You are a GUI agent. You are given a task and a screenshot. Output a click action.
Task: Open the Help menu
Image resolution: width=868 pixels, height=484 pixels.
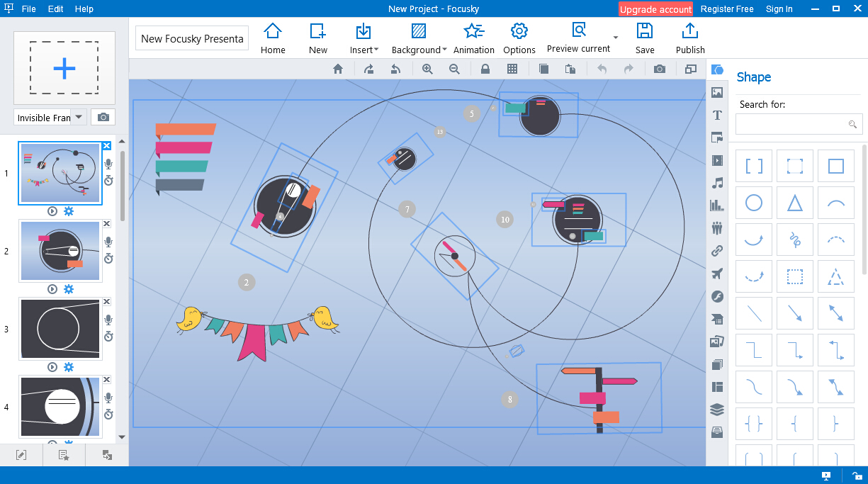84,9
